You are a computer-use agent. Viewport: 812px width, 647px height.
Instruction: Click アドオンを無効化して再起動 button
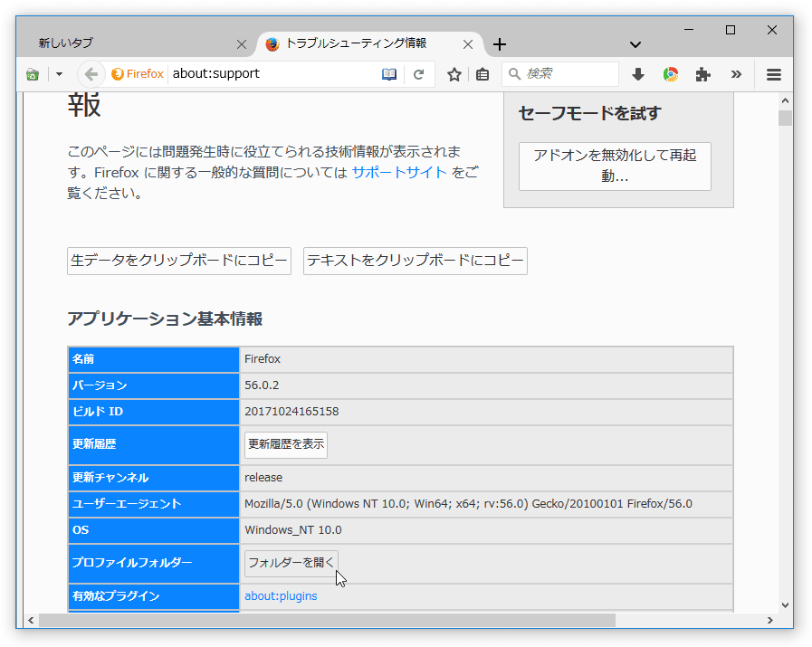tap(615, 167)
